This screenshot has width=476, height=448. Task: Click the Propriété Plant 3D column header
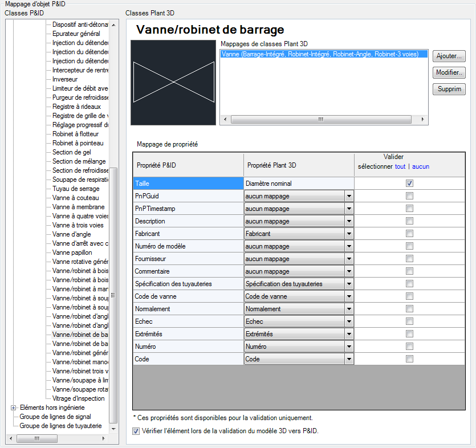[299, 165]
